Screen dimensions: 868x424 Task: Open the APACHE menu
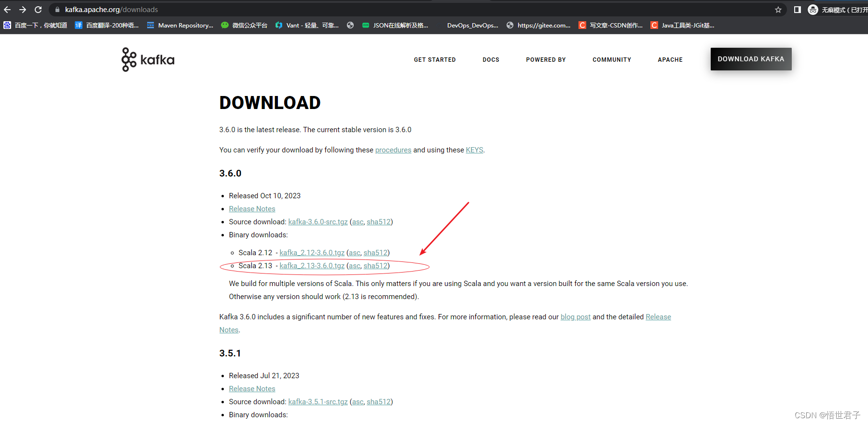click(x=670, y=60)
